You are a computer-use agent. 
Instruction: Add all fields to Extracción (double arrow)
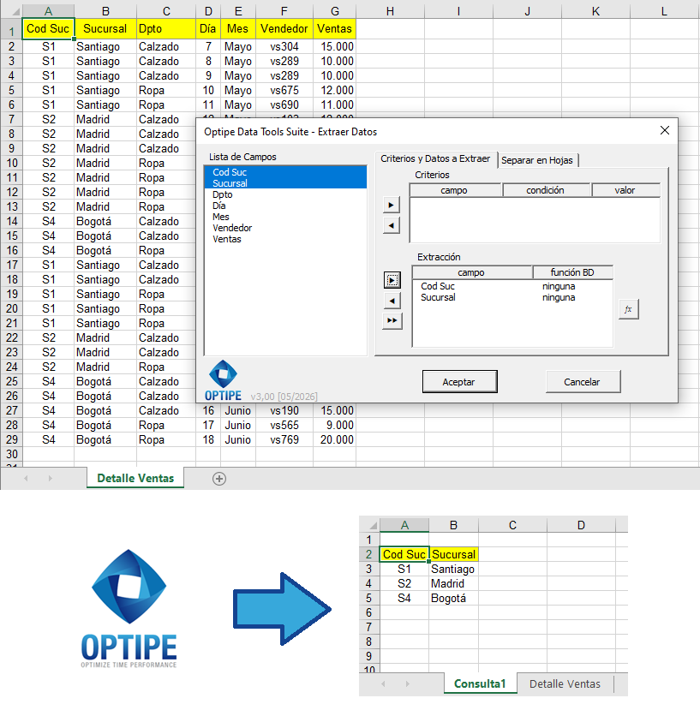[392, 321]
